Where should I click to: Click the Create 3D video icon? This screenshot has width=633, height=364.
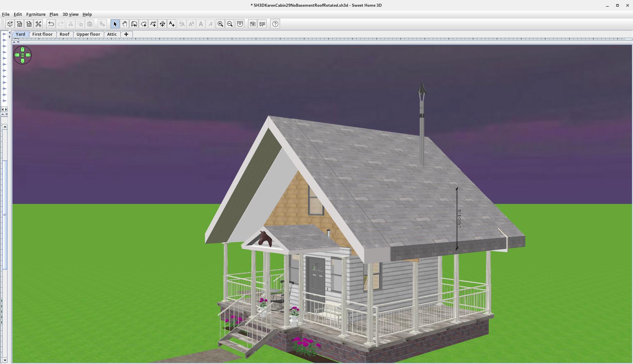pos(262,24)
